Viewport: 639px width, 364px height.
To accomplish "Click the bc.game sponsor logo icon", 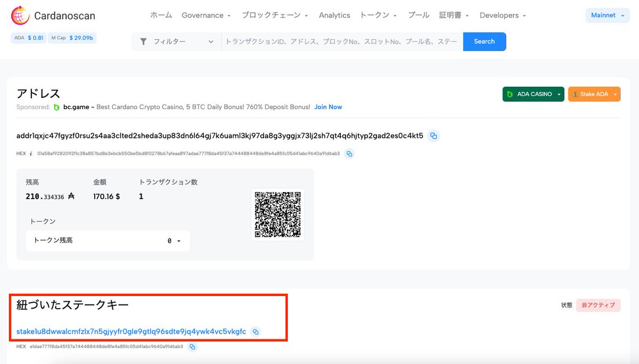I will [x=57, y=107].
